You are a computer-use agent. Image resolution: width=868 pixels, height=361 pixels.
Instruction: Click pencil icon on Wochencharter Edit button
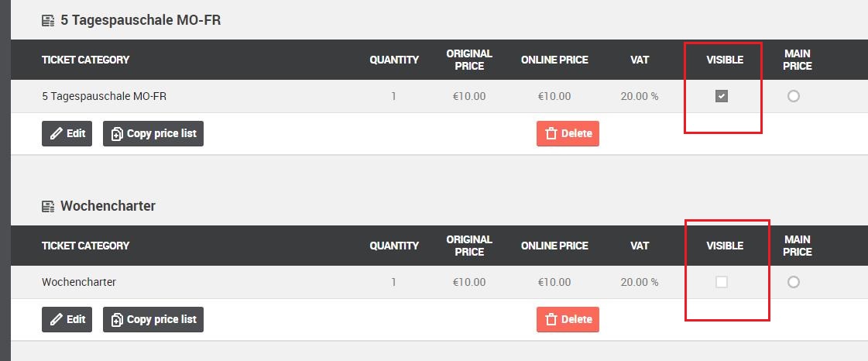click(56, 319)
